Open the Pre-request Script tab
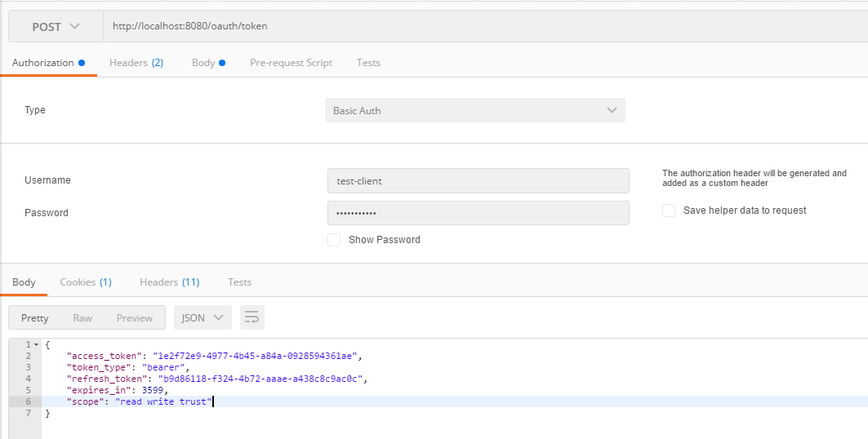The width and height of the screenshot is (868, 439). pos(292,63)
